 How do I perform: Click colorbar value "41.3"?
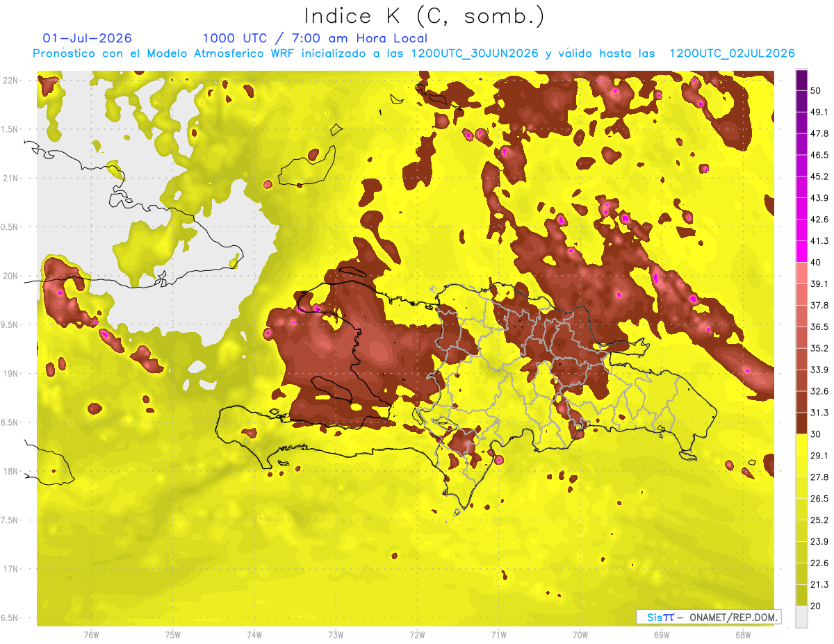click(819, 241)
